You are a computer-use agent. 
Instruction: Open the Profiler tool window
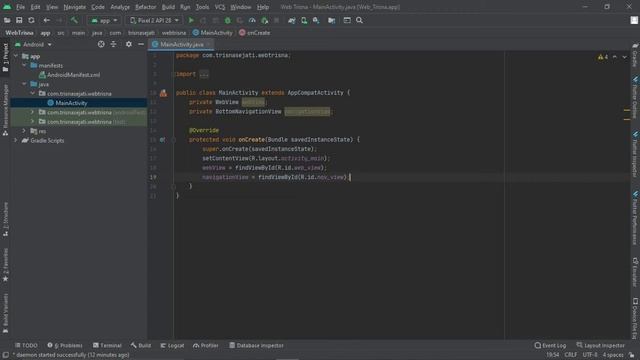coord(206,345)
